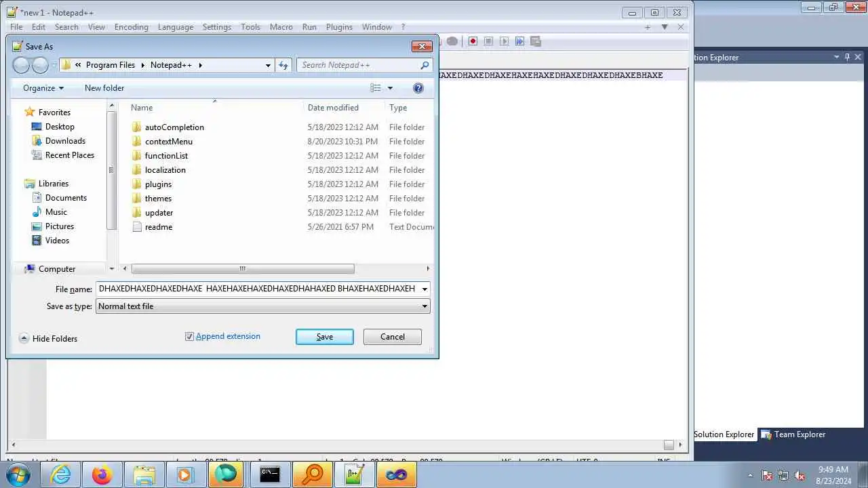Image resolution: width=868 pixels, height=488 pixels.
Task: Click the editor horizontal scrollbar thumb
Action: coord(669,445)
